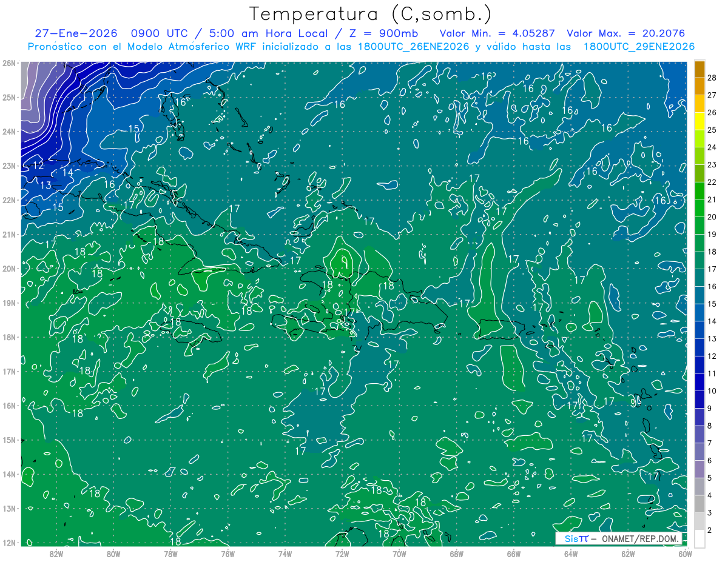This screenshot has width=728, height=562.
Task: Click legend value 7
Action: tap(710, 443)
